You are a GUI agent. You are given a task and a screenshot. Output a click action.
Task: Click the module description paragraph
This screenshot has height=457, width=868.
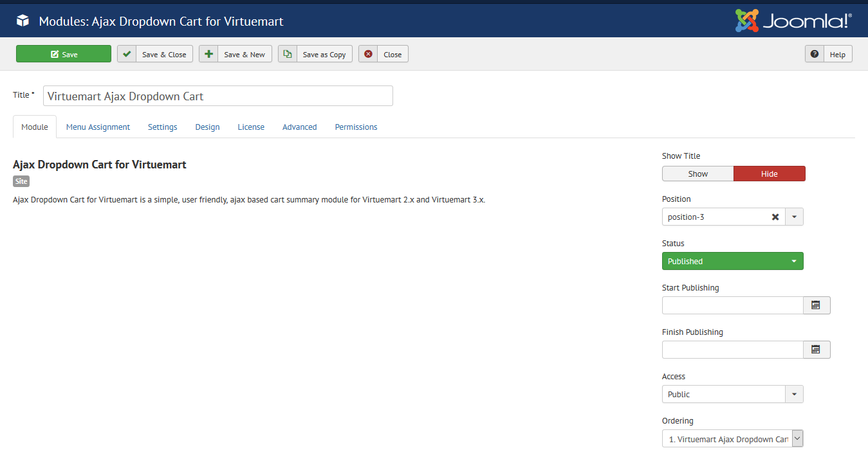click(249, 200)
